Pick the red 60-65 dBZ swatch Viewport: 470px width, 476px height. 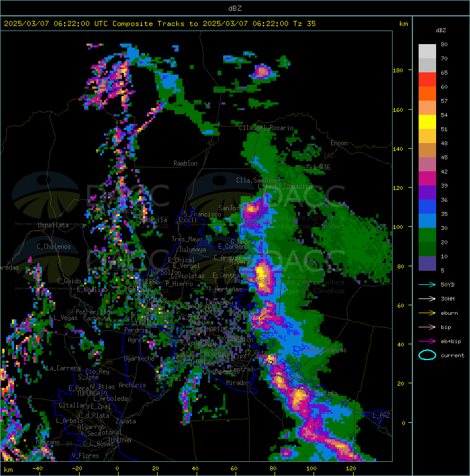coord(427,80)
